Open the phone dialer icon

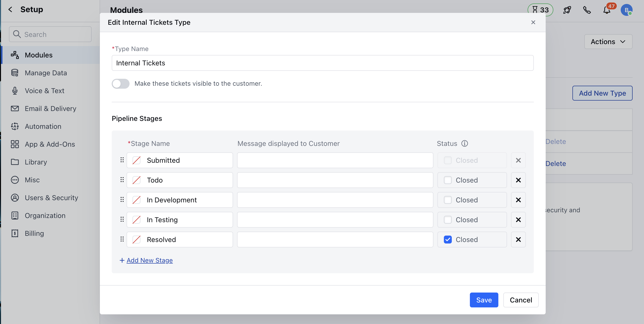587,10
